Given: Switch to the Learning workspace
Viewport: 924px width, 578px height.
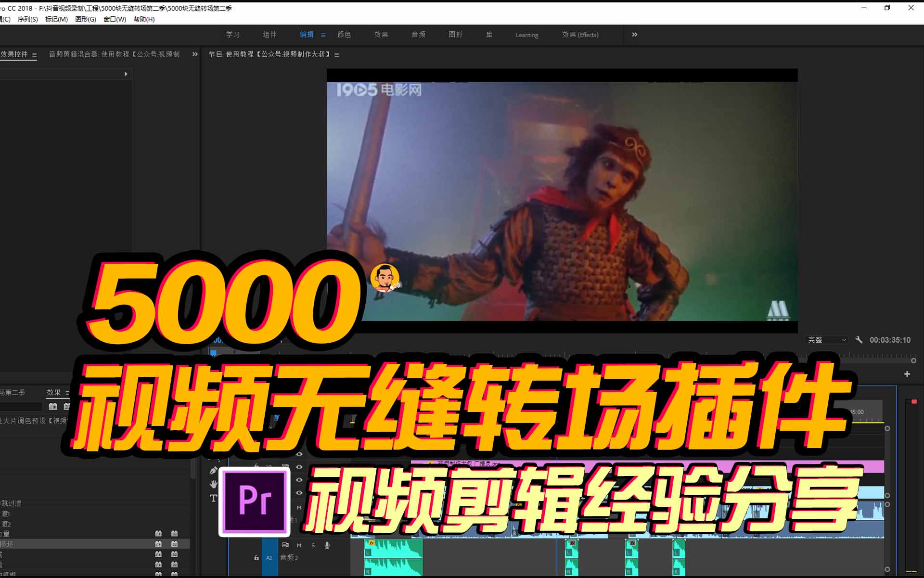Looking at the screenshot, I should 527,35.
